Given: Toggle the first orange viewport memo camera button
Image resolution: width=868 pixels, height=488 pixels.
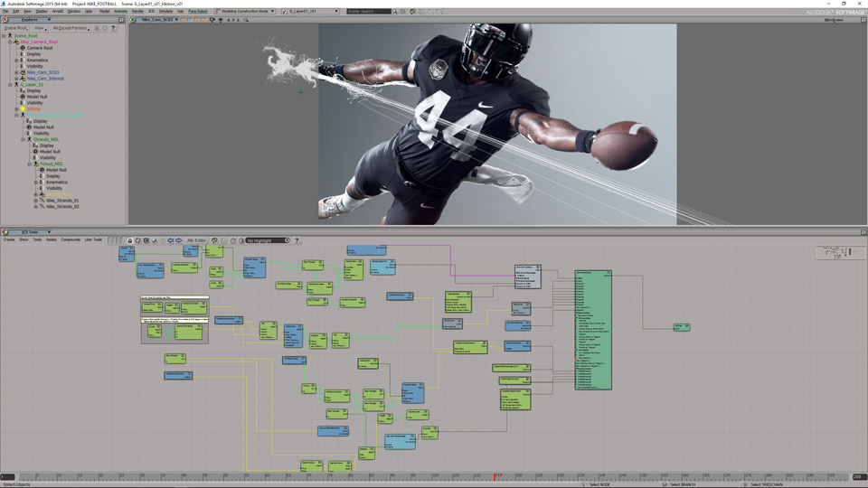Looking at the screenshot, I should pos(183,20).
